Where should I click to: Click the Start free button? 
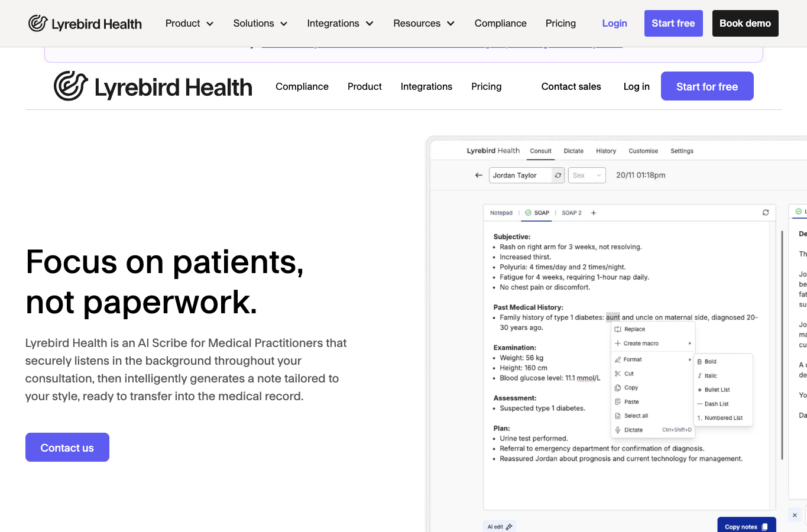[x=673, y=24]
